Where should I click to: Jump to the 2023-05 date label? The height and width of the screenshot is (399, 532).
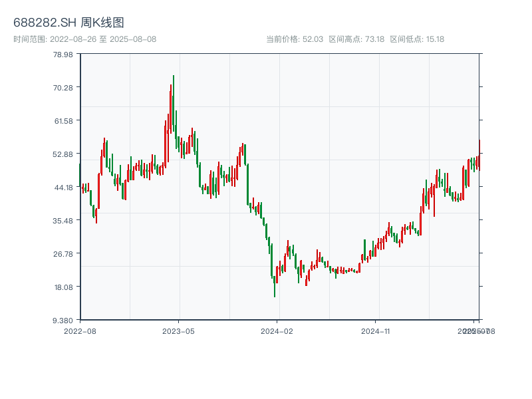179,331
